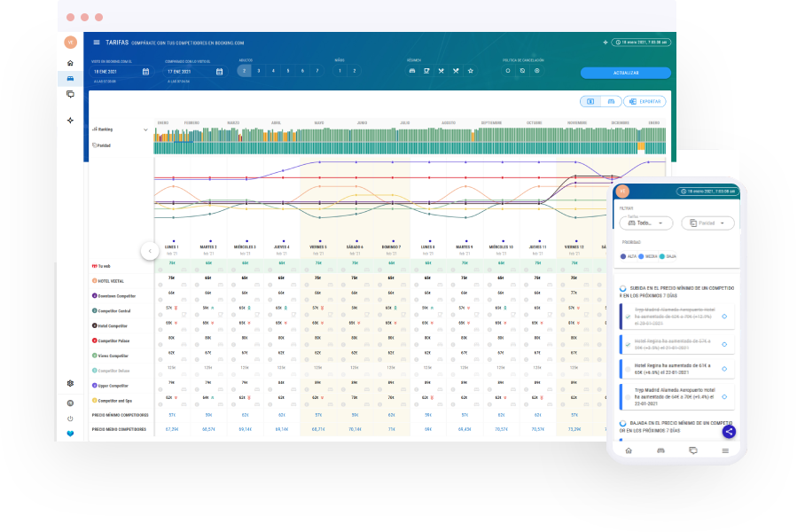Select the first crossed-cutlery régimen icon
The height and width of the screenshot is (532, 797).
[441, 71]
